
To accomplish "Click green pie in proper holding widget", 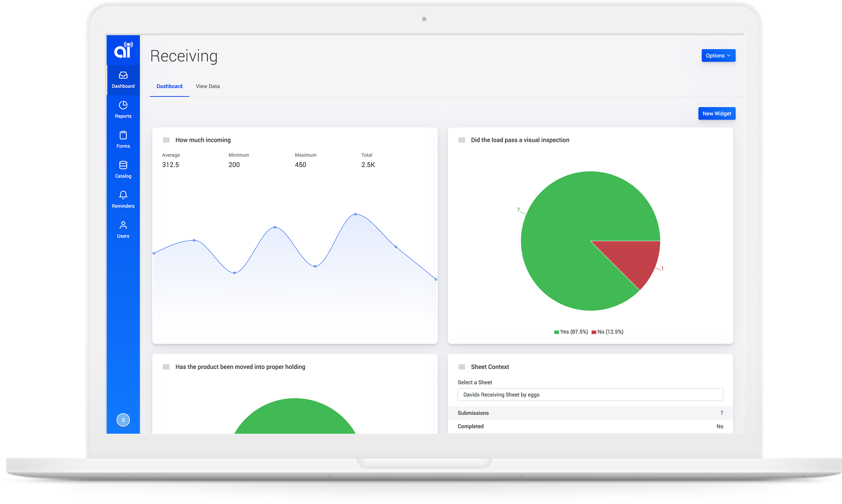I will click(295, 418).
